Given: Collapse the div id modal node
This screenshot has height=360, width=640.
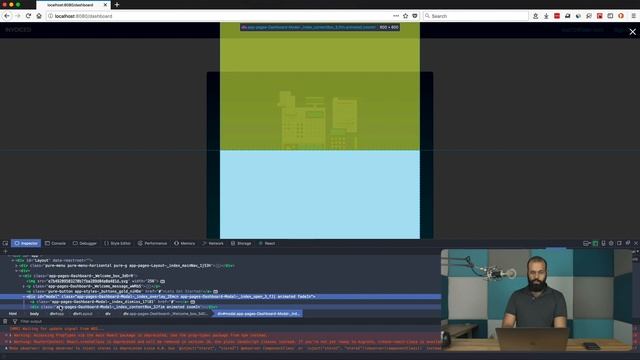Looking at the screenshot, I should [24, 296].
